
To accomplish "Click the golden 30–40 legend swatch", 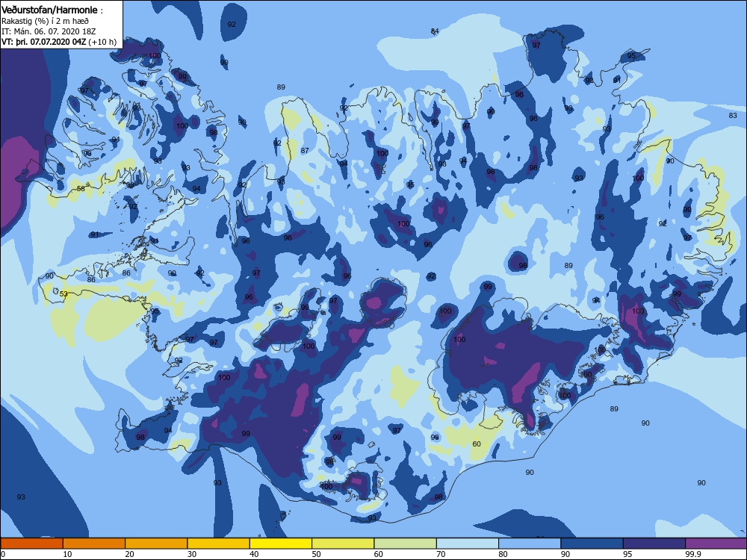I will coord(219,544).
